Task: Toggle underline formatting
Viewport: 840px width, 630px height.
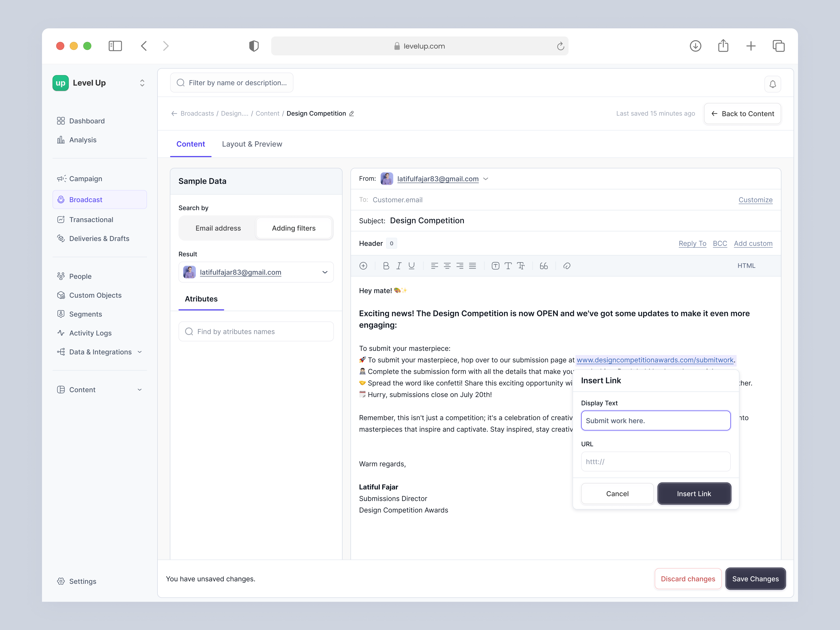Action: (411, 266)
